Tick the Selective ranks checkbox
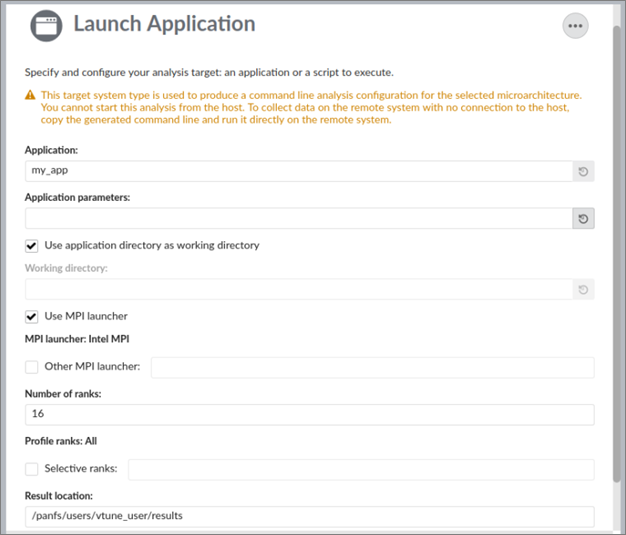626x535 pixels. click(32, 469)
